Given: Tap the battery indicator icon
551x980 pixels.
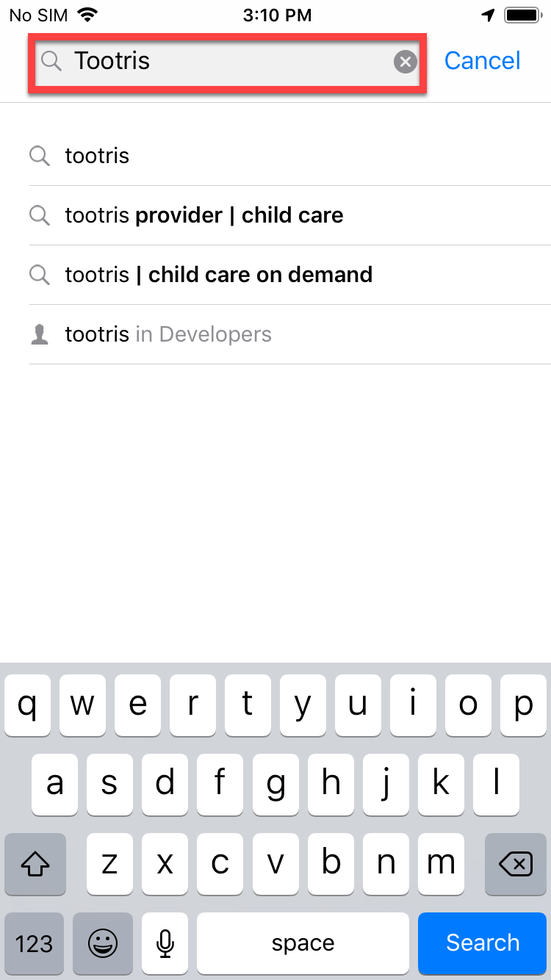Looking at the screenshot, I should pyautogui.click(x=523, y=15).
